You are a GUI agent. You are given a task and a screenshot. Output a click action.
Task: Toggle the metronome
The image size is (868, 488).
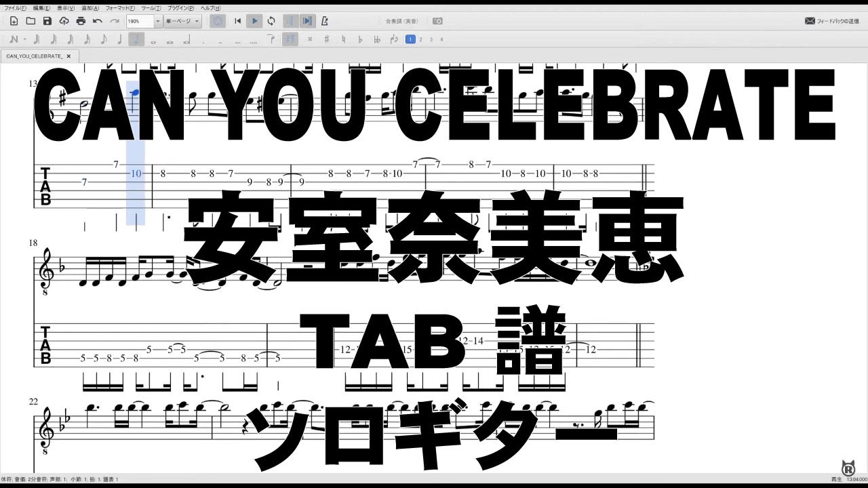[x=325, y=21]
